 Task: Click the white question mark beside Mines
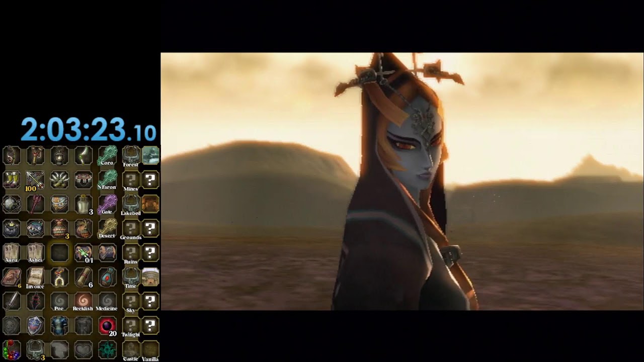[150, 179]
